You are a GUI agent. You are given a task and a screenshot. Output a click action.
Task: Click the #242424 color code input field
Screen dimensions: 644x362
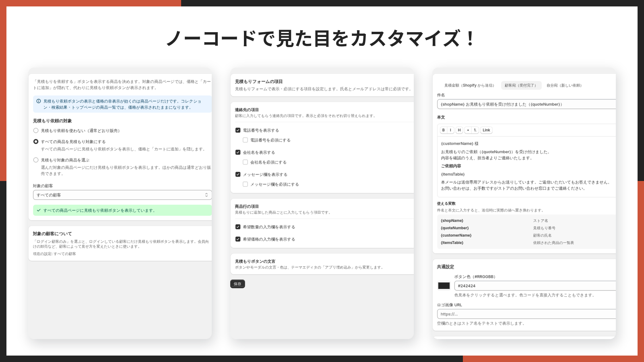pos(535,286)
